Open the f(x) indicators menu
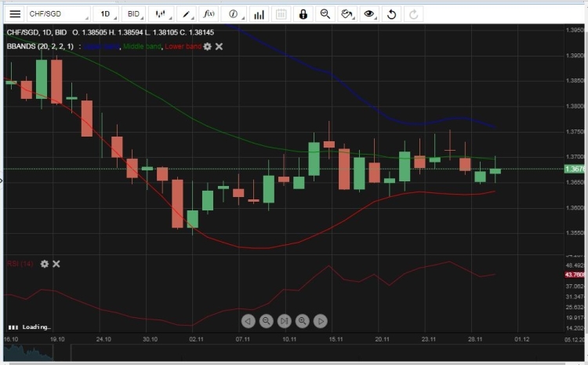 (x=209, y=14)
